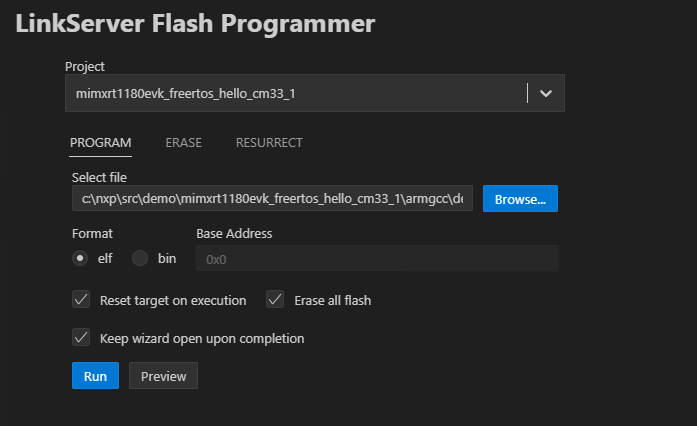Choose the bin format radio button
This screenshot has height=426, width=697.
point(140,258)
